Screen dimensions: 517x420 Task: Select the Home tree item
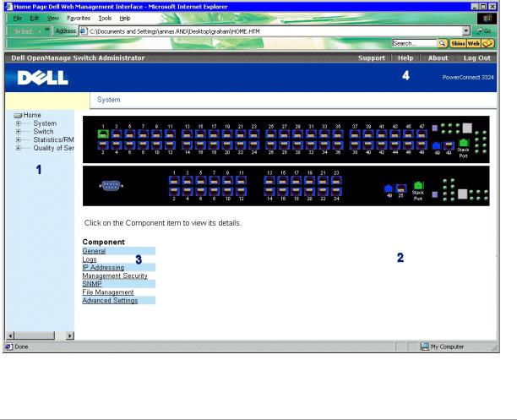pyautogui.click(x=32, y=115)
